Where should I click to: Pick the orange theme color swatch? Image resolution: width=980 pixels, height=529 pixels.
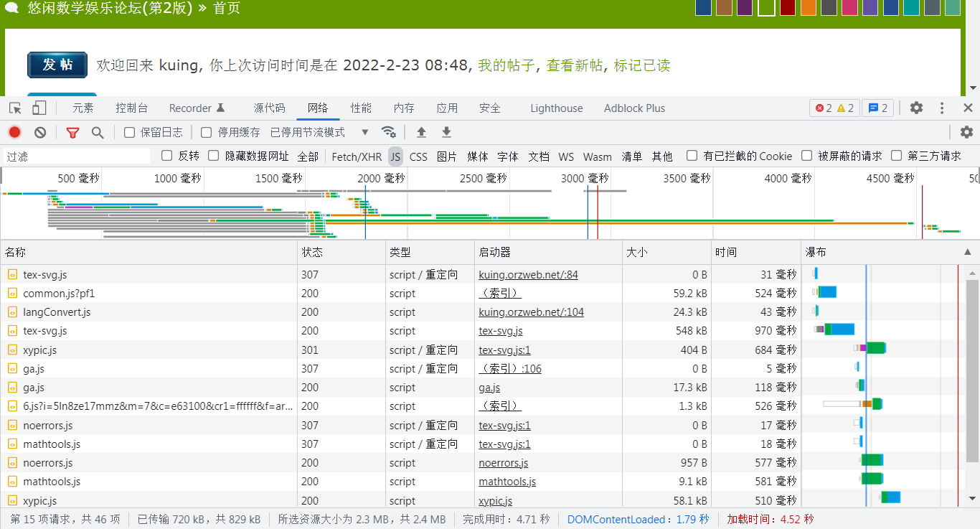(809, 7)
